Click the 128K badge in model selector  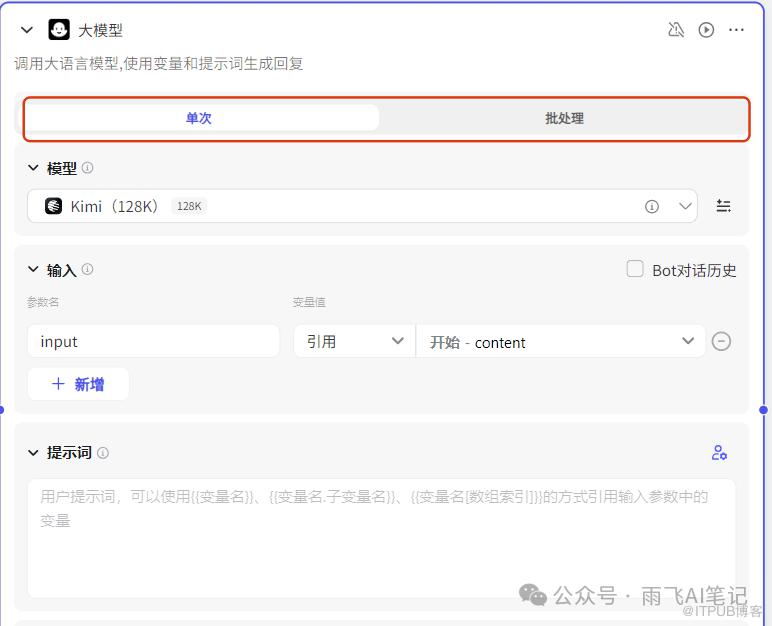(x=189, y=206)
